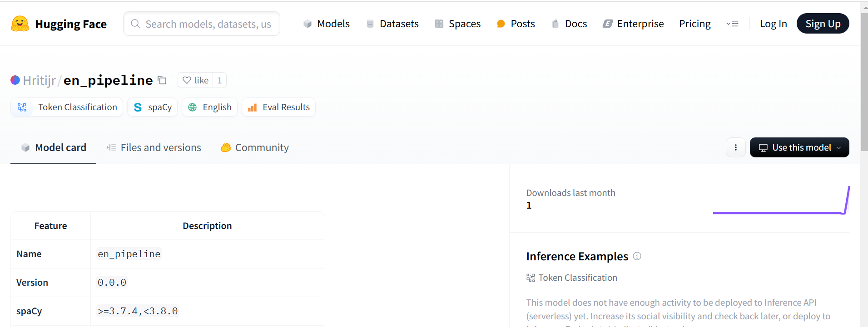Image resolution: width=868 pixels, height=327 pixels.
Task: Click the English language tag
Action: click(209, 107)
